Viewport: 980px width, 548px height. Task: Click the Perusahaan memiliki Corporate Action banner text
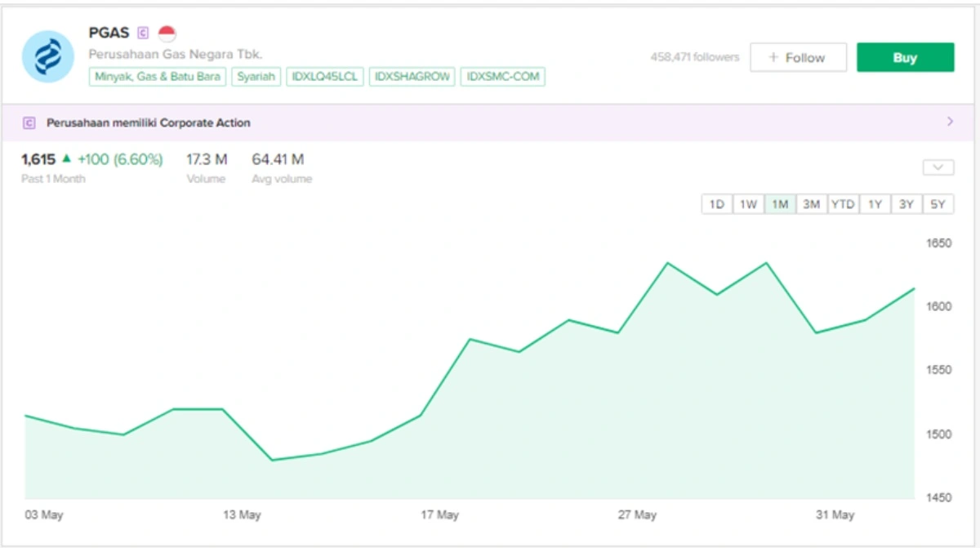[148, 123]
